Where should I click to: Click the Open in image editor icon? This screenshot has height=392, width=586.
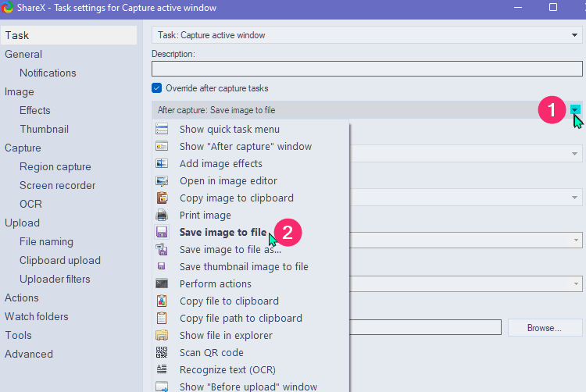tap(162, 180)
